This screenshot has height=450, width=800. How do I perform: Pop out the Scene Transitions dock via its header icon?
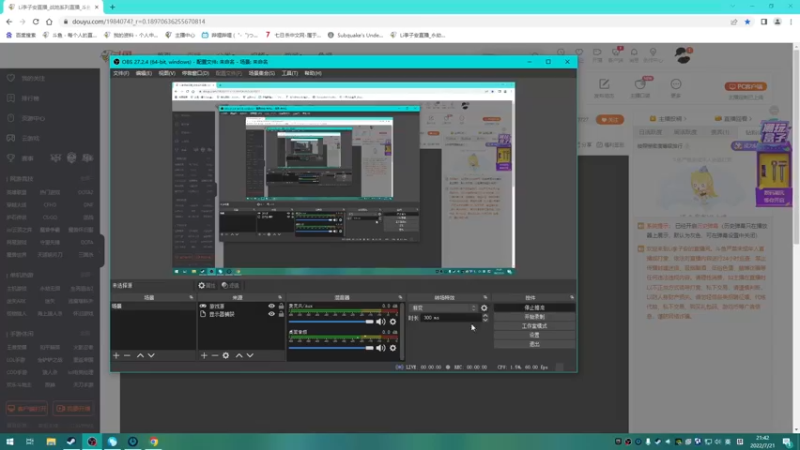[485, 297]
